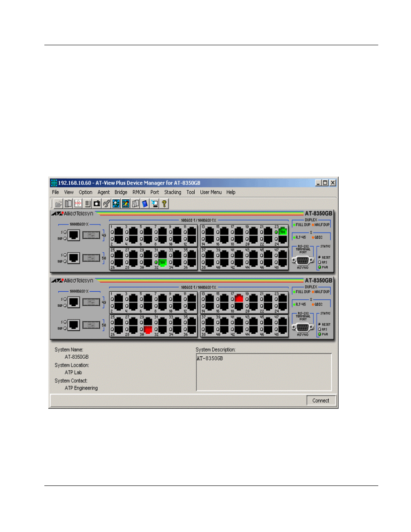This screenshot has width=411, height=532.
Task: Click the text list document toolbar icon
Action: coord(87,204)
